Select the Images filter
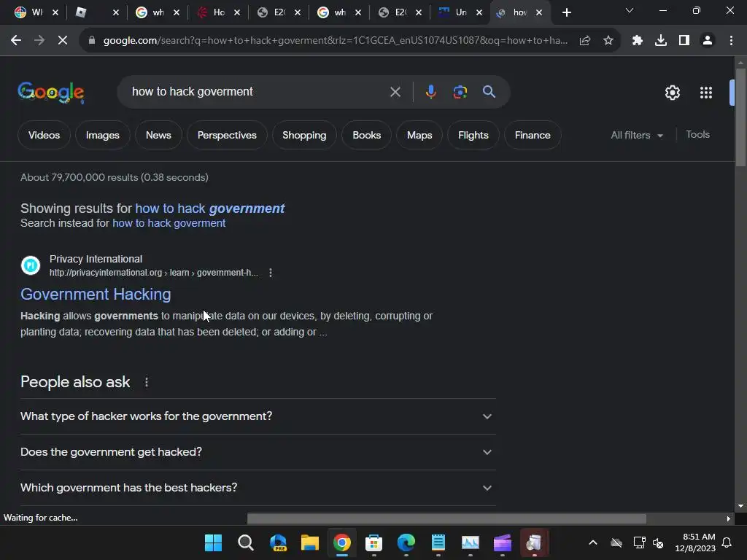Screen dimensions: 747x560 pyautogui.click(x=102, y=135)
